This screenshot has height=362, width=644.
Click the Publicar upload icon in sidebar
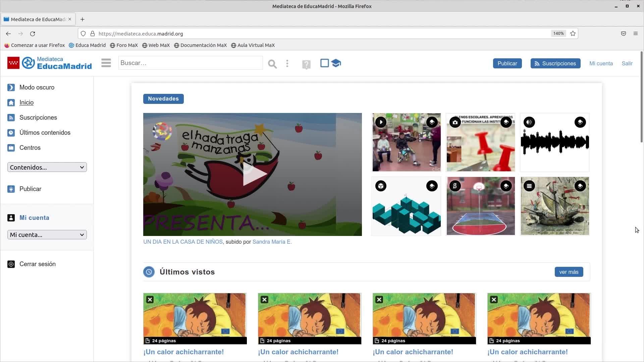pyautogui.click(x=11, y=189)
